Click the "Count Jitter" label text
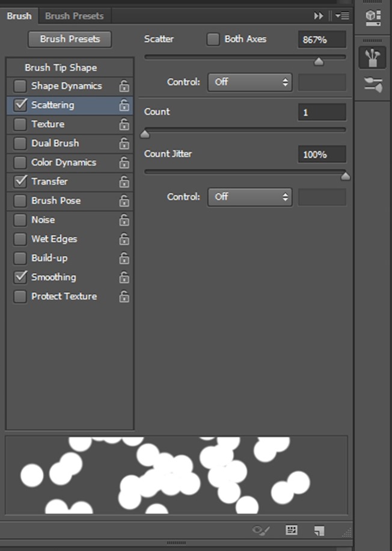The image size is (392, 551). tap(168, 154)
